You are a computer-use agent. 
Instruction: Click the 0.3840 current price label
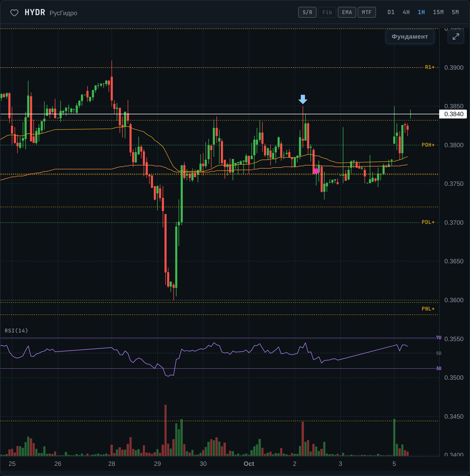pos(453,114)
